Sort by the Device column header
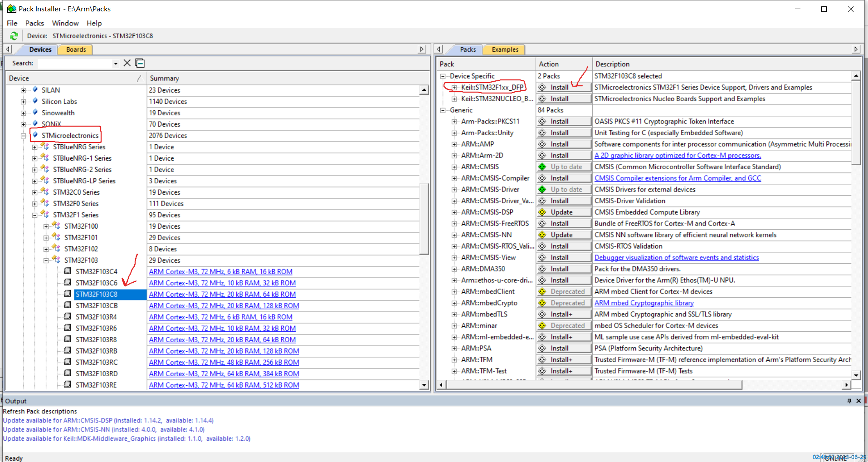This screenshot has width=868, height=462. pos(75,79)
